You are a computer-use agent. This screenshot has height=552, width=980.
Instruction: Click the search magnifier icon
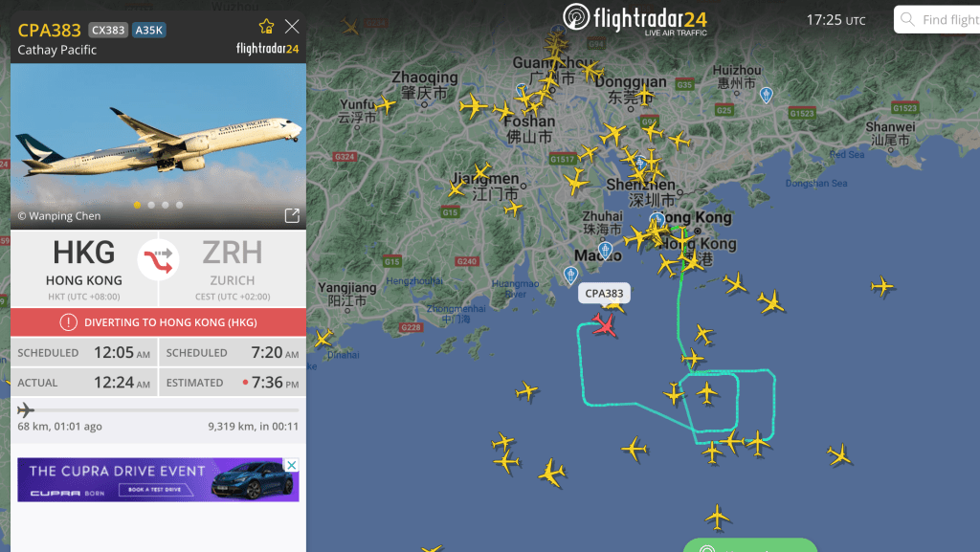coord(907,19)
